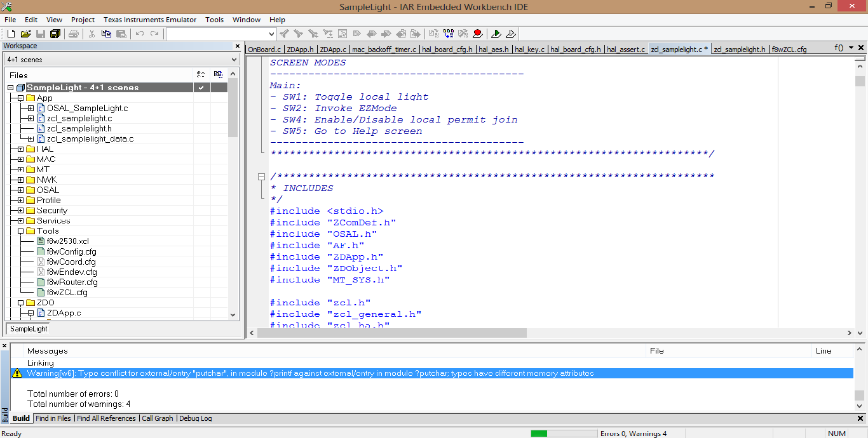The width and height of the screenshot is (868, 438).
Task: Click the f() function list button
Action: tap(839, 48)
